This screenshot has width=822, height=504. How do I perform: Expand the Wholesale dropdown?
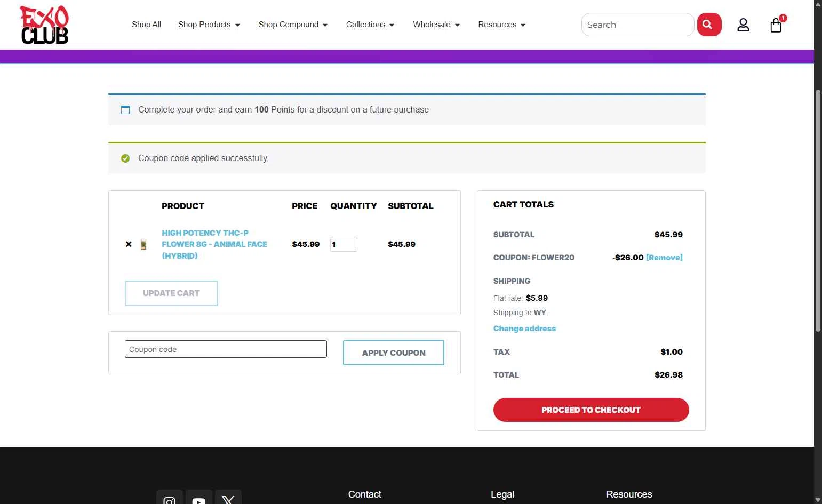(436, 25)
